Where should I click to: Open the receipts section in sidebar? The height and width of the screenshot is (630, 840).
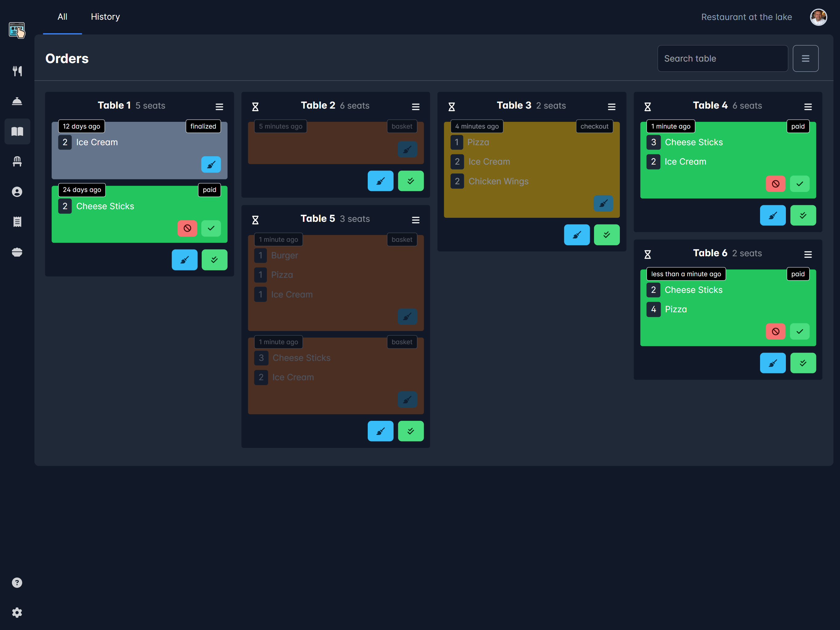pos(17,222)
